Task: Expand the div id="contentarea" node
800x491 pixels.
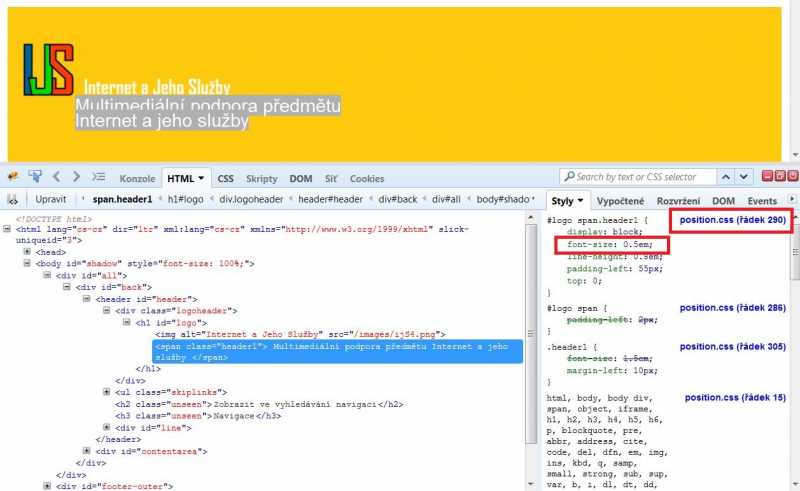Action: (x=87, y=451)
